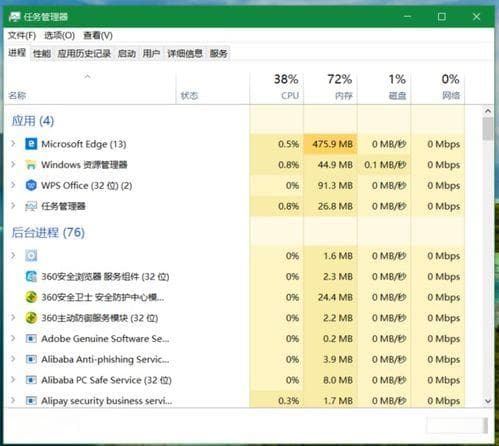
Task: Select the 360安全浏览器 服务组件 (32 位) name
Action: (105, 276)
